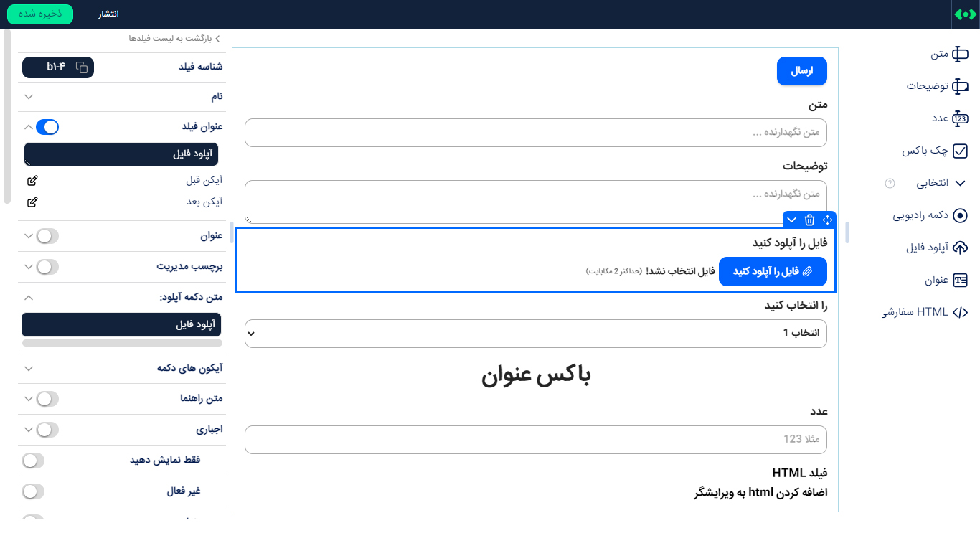Go back via 'بازگشت به لیست فیلدها'
Screen dimensions: 980x551
[x=175, y=38]
